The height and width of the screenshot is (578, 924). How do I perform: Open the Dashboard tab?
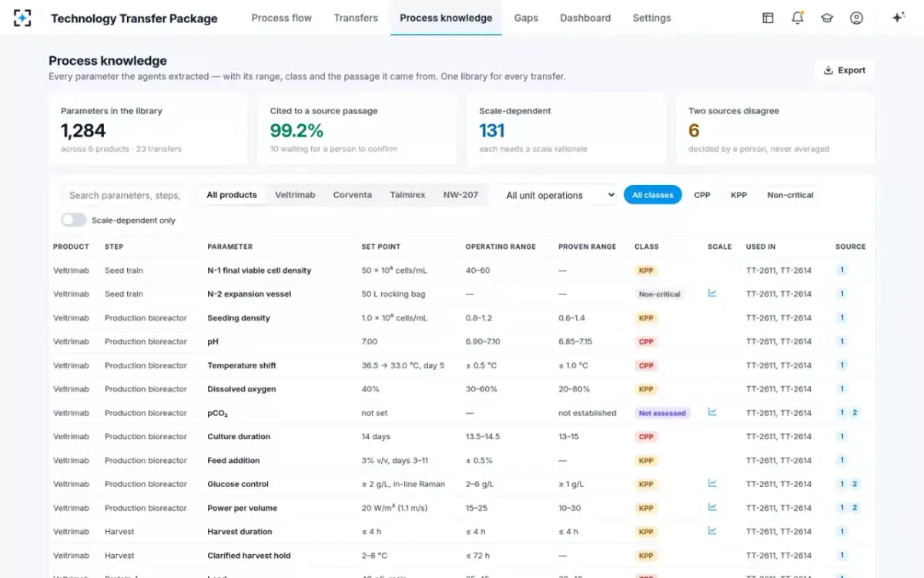(585, 18)
